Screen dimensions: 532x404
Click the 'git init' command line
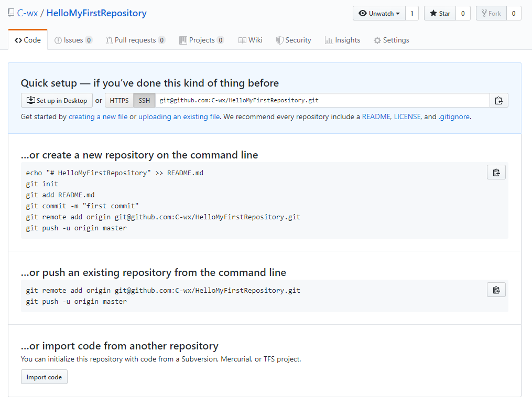pyautogui.click(x=42, y=184)
